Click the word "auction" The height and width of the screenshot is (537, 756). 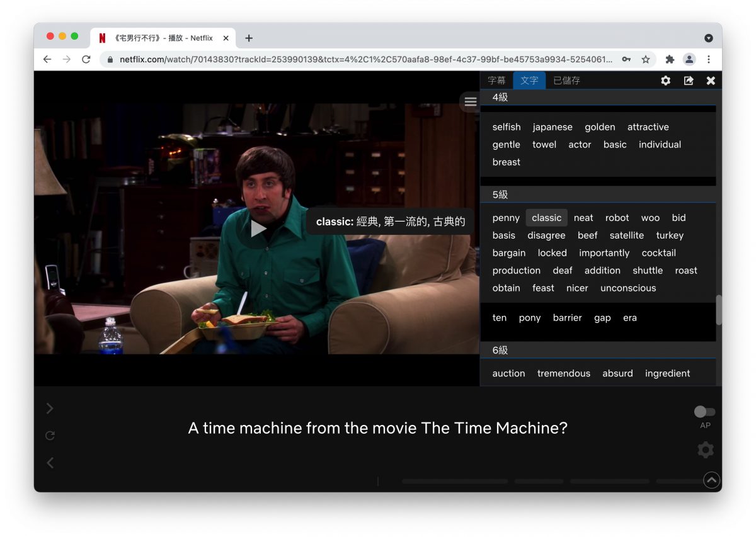pos(508,373)
